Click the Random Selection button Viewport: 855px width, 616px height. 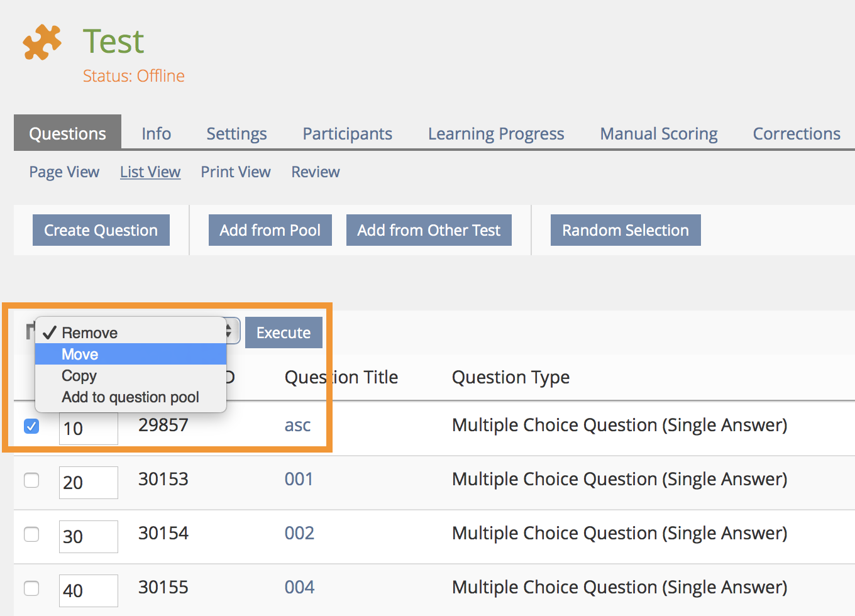pyautogui.click(x=625, y=230)
